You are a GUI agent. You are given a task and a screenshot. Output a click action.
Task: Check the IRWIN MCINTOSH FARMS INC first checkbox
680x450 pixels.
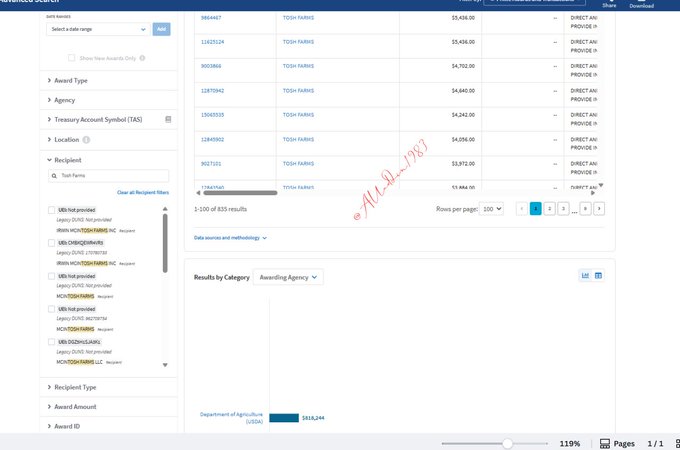pos(52,211)
